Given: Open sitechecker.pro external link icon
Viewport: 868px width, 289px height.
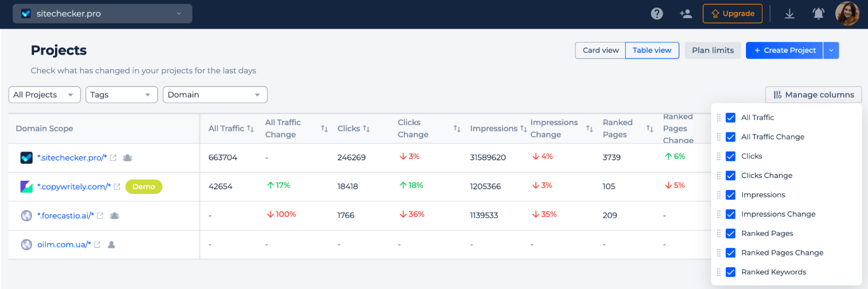Looking at the screenshot, I should pyautogui.click(x=113, y=158).
